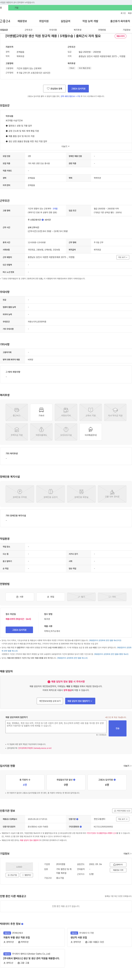Click the 전송 button
Image resolution: width=132 pixels, height=980 pixels.
point(118,728)
